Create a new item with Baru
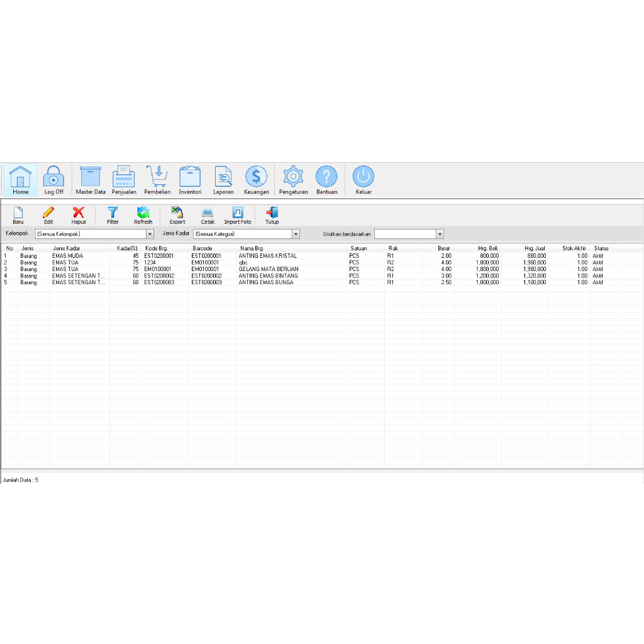This screenshot has height=644, width=644. pos(18,216)
